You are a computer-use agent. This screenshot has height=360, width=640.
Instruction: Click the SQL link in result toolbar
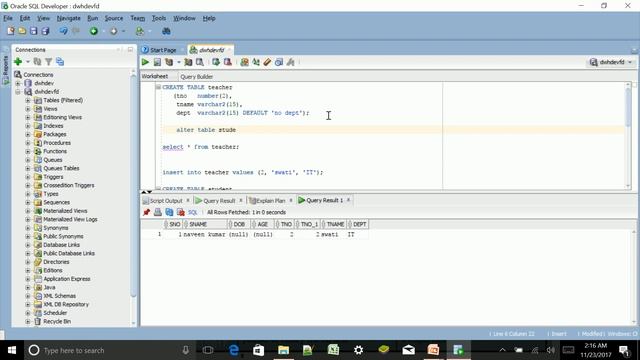(193, 212)
